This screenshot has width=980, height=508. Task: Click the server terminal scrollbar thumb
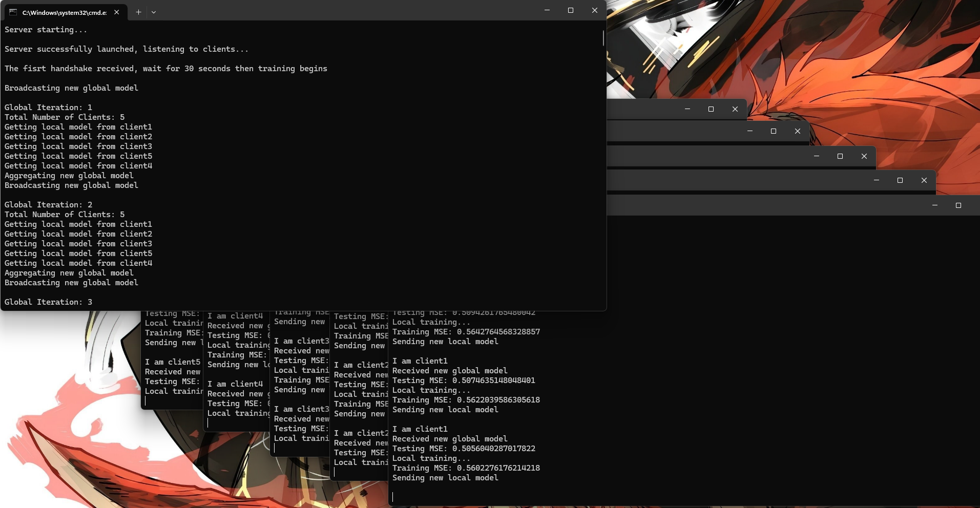coord(603,37)
